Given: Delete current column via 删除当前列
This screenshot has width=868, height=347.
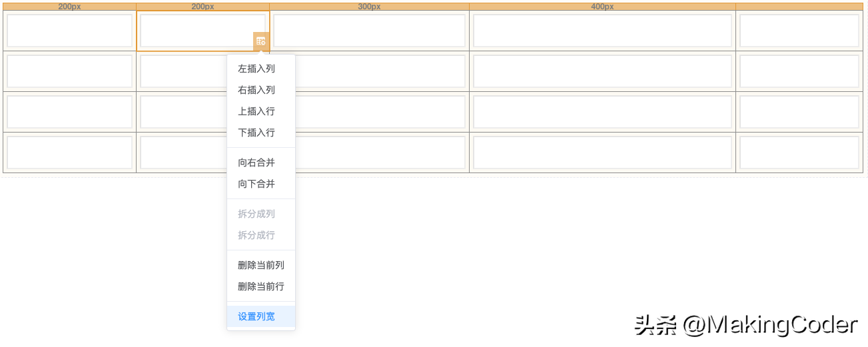Looking at the screenshot, I should coord(261,265).
